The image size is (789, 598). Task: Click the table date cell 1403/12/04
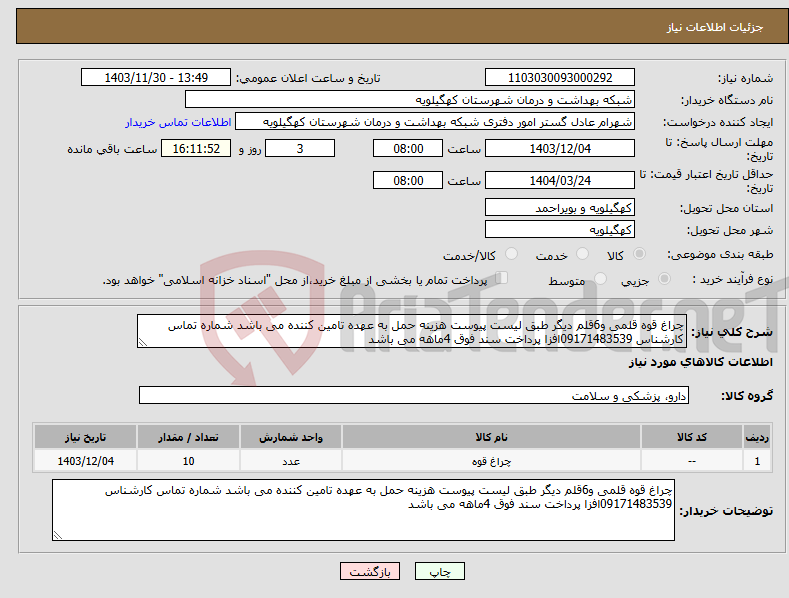(x=86, y=461)
